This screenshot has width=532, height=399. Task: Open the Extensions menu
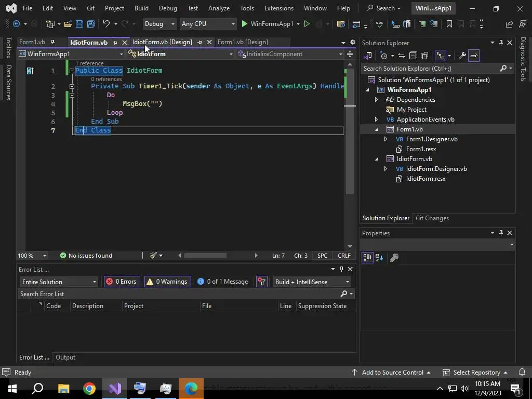279,8
